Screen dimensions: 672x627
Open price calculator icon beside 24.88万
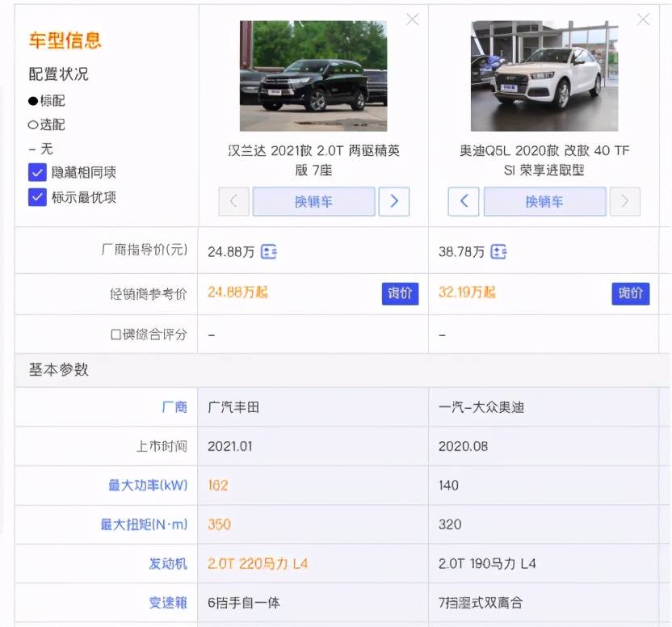pyautogui.click(x=269, y=251)
